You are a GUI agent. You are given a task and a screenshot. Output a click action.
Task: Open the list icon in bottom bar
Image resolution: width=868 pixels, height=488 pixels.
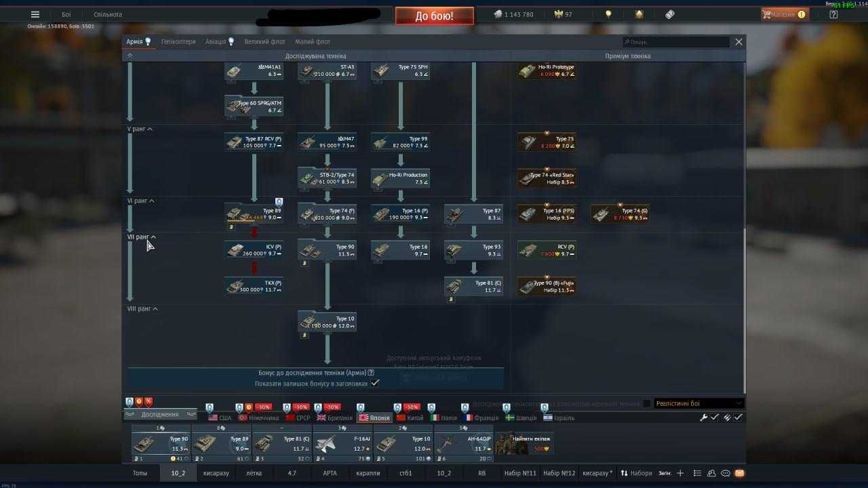[x=698, y=473]
